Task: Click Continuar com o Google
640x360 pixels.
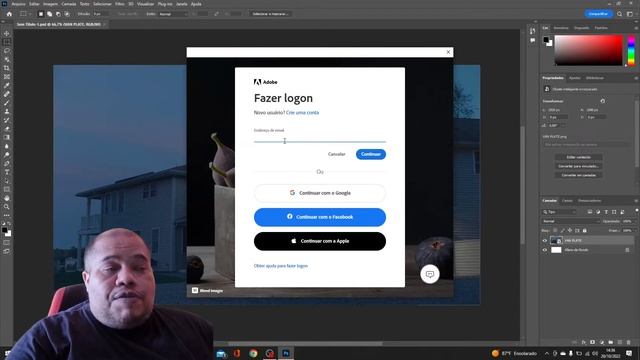Action: tap(320, 193)
